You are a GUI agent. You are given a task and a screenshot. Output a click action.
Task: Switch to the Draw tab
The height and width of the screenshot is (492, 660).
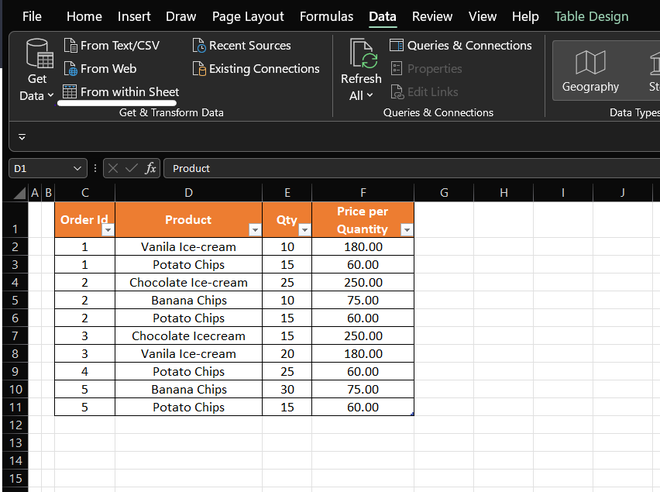[181, 16]
